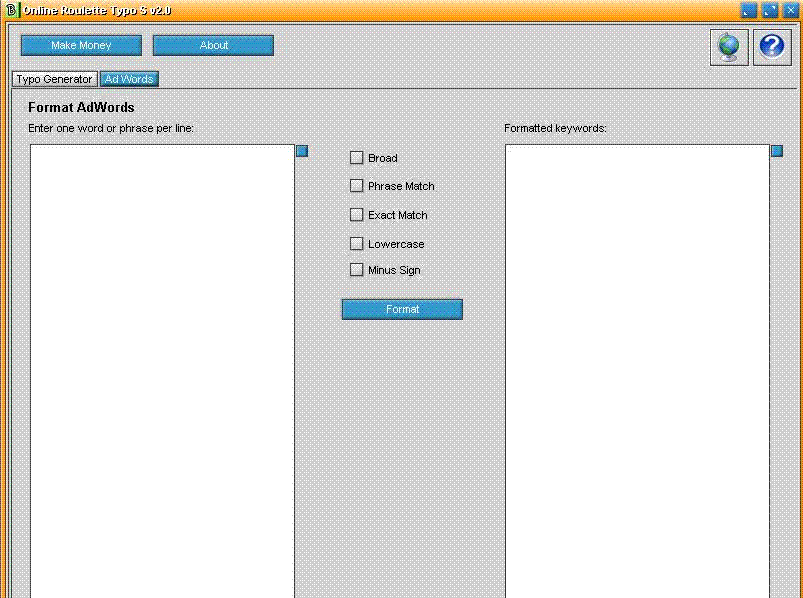Check the Exact Match option
Image resolution: width=803 pixels, height=598 pixels.
(356, 215)
